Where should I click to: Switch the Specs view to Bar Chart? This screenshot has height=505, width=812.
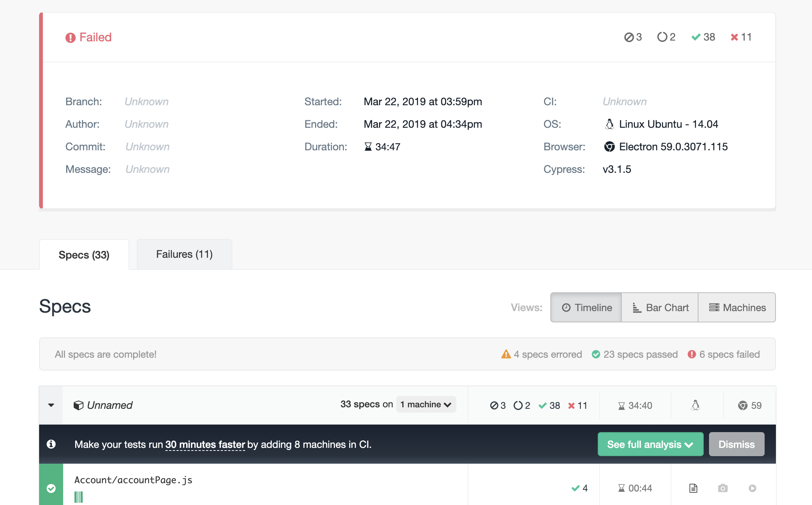660,307
